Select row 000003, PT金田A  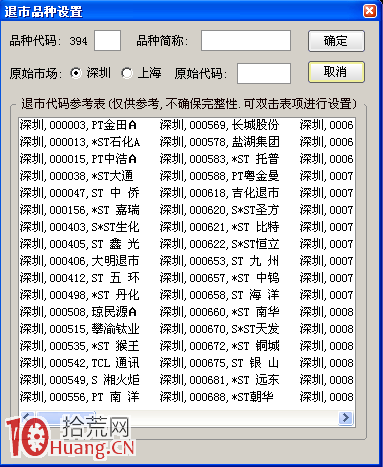(78, 125)
